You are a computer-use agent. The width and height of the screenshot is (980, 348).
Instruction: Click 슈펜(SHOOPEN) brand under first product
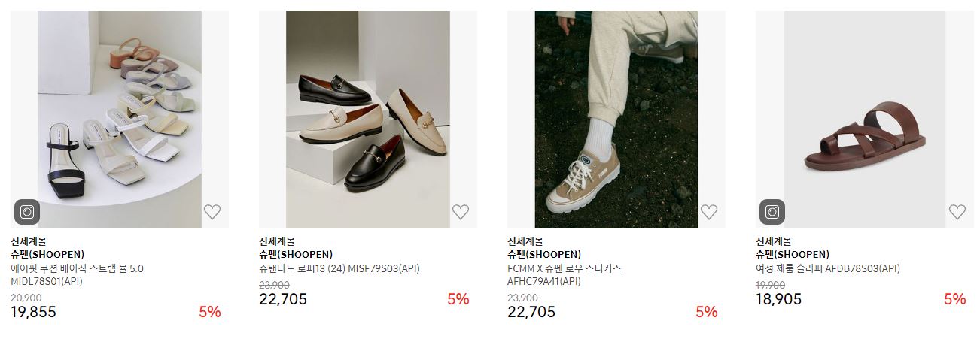(47, 255)
